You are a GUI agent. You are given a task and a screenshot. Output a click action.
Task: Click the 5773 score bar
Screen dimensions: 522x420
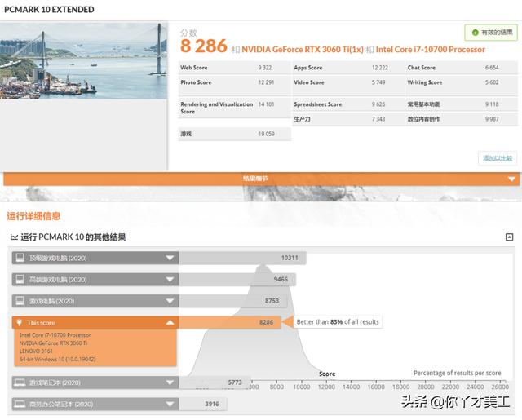coord(214,382)
